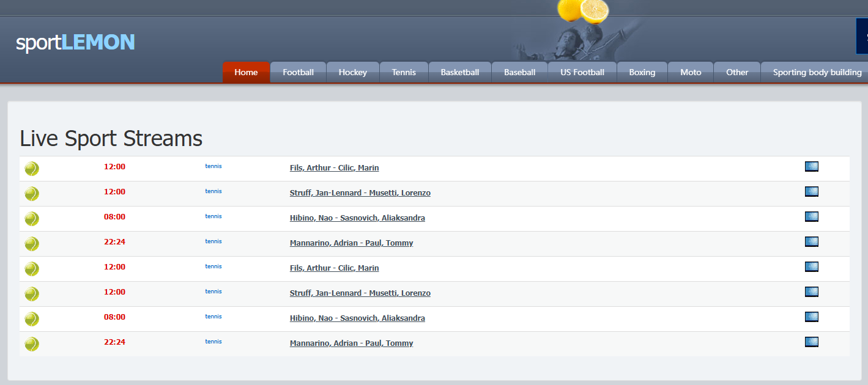Click the Home tab
Image resolution: width=868 pixels, height=385 pixels.
click(246, 72)
